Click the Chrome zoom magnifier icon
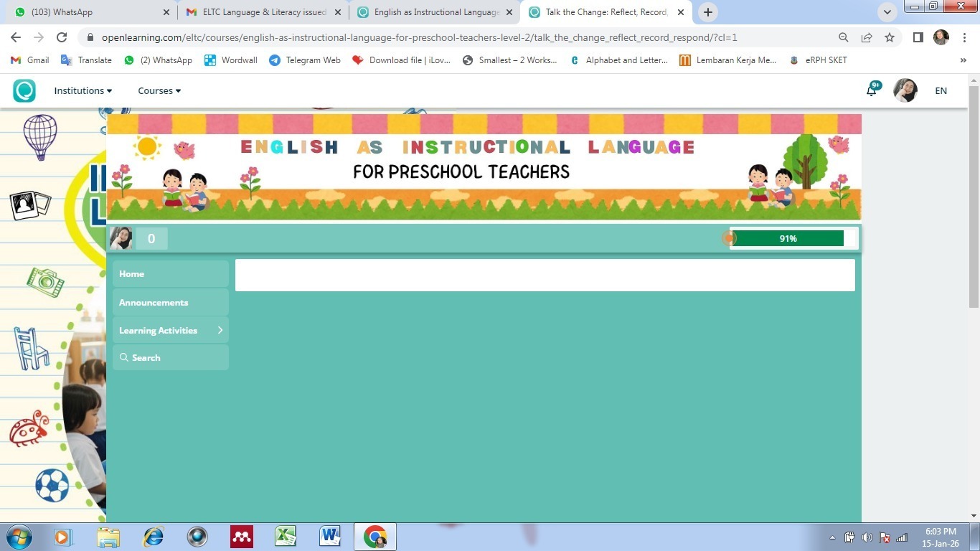Image resolution: width=980 pixels, height=551 pixels. coord(844,37)
